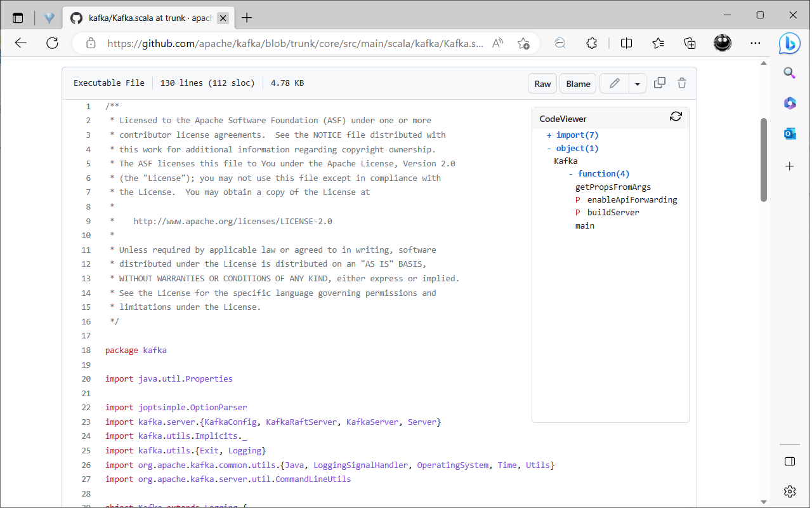The height and width of the screenshot is (508, 812).
Task: Close the Kafka.scala tab
Action: (x=223, y=18)
